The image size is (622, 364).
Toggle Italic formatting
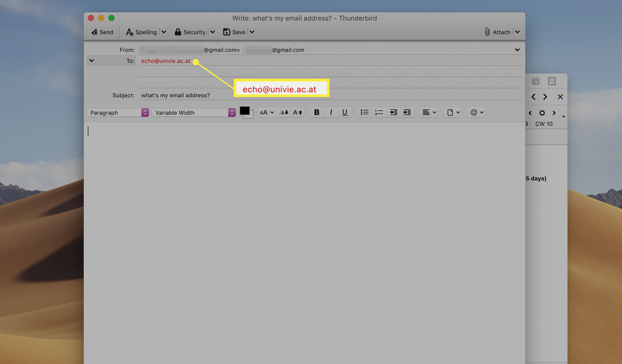click(330, 112)
